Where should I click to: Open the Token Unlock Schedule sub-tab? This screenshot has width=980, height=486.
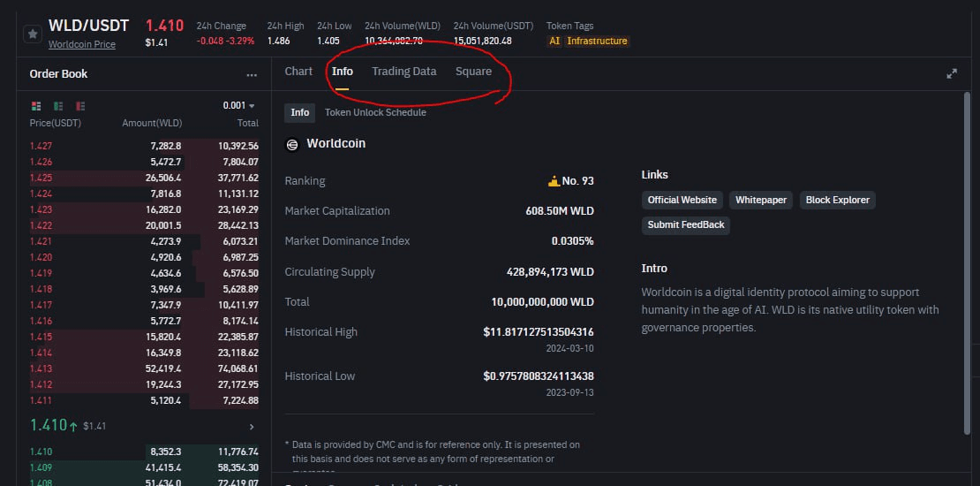click(375, 112)
